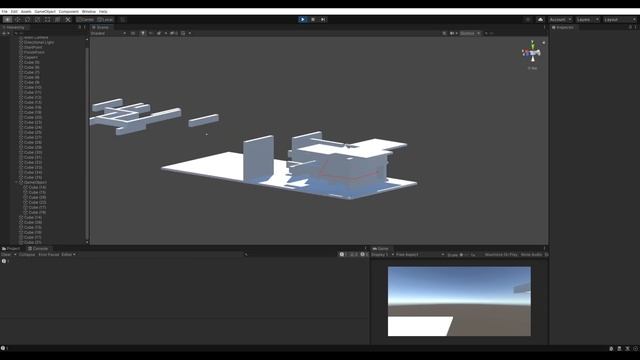Toggle Console Collapse button
Screen dimensions: 640x360
(x=27, y=255)
